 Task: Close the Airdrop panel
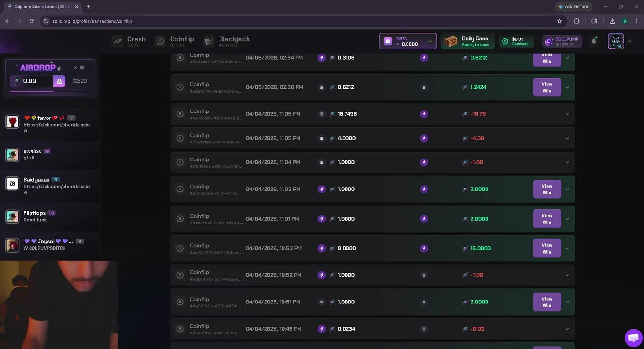pos(75,68)
